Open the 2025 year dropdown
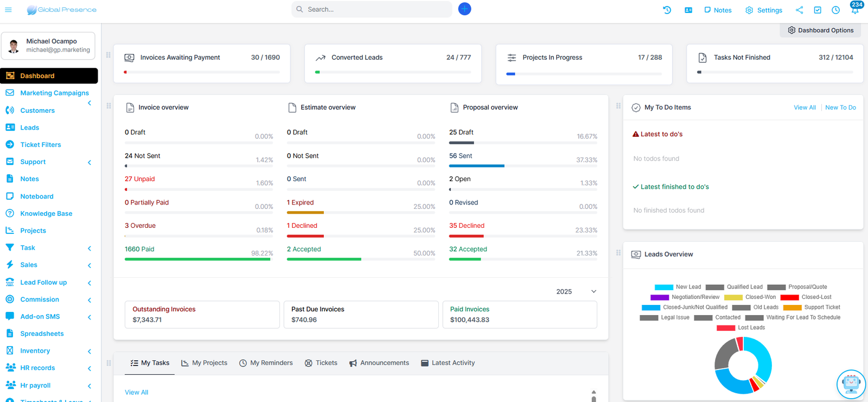The width and height of the screenshot is (868, 402). [x=576, y=291]
